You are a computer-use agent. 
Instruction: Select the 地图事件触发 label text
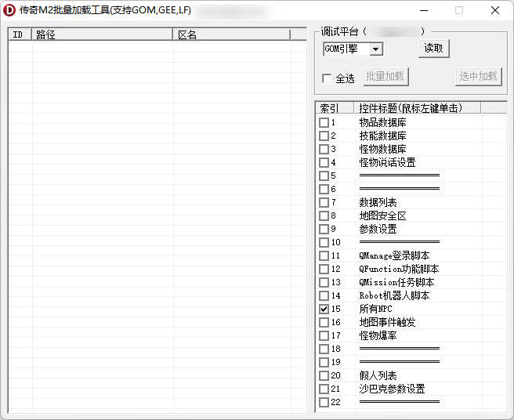[x=388, y=322]
